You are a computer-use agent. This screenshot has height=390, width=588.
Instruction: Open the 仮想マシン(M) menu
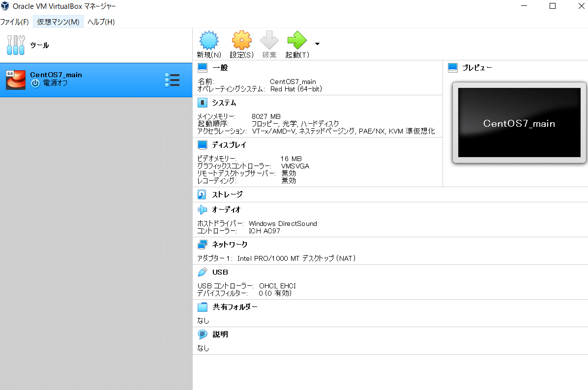pyautogui.click(x=58, y=22)
